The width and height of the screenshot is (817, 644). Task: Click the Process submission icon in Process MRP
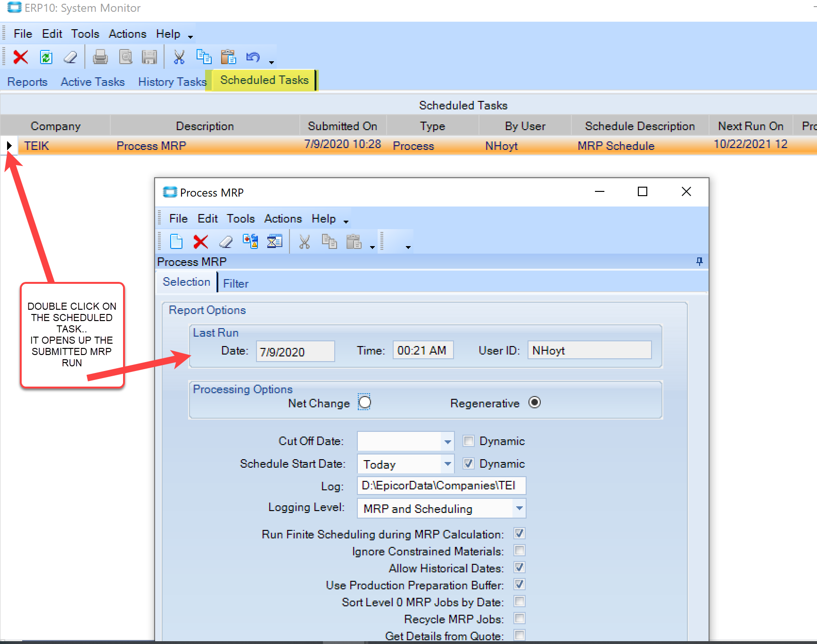tap(250, 241)
